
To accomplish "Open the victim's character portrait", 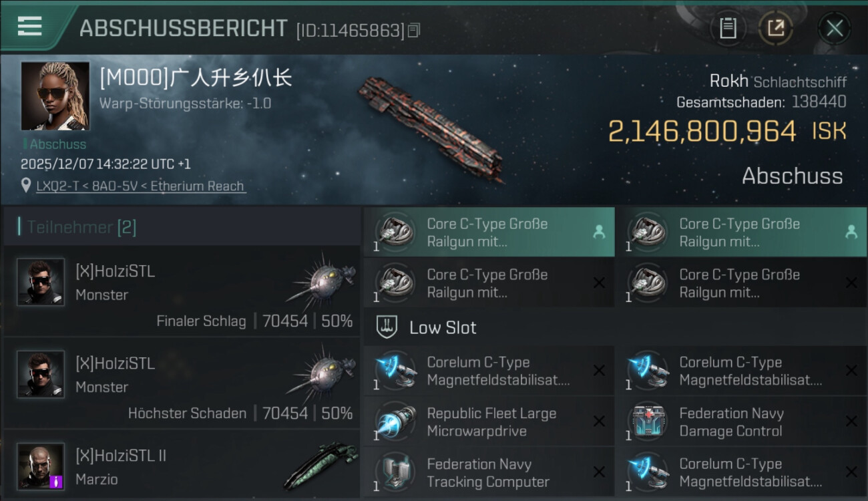I will [55, 96].
